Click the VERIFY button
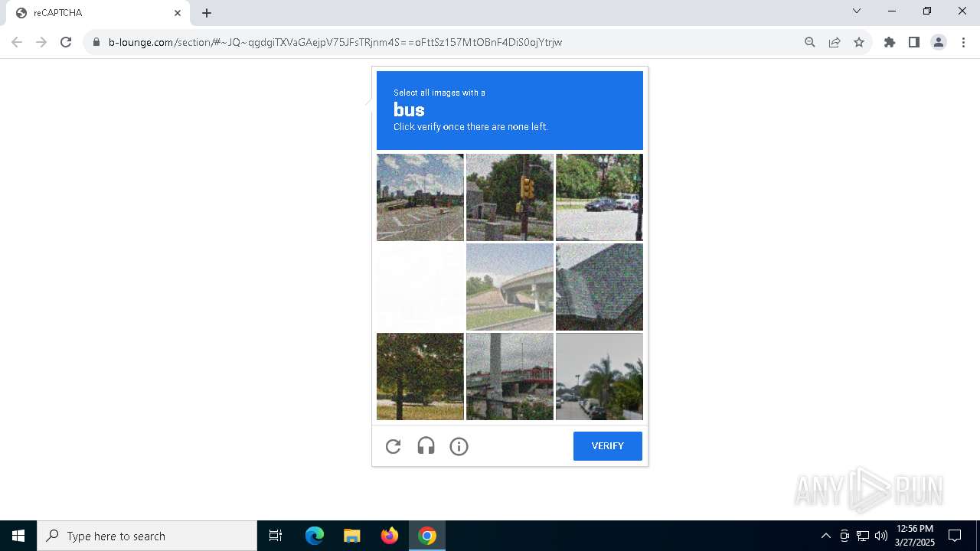980x551 pixels. (607, 446)
